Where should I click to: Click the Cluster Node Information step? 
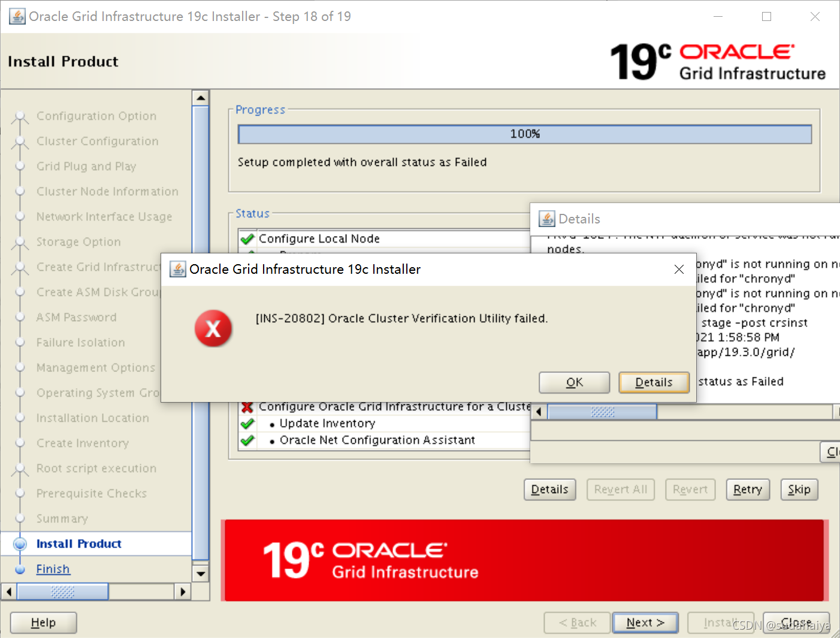pyautogui.click(x=107, y=192)
